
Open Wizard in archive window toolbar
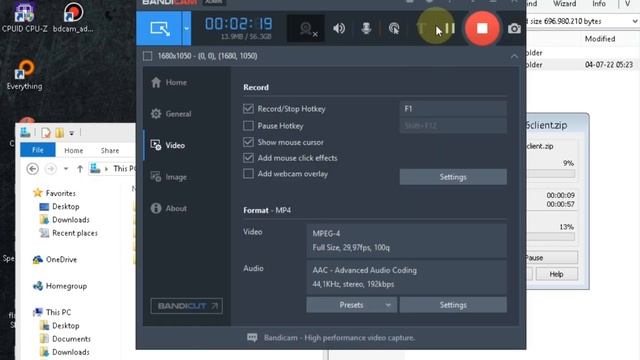click(564, 4)
